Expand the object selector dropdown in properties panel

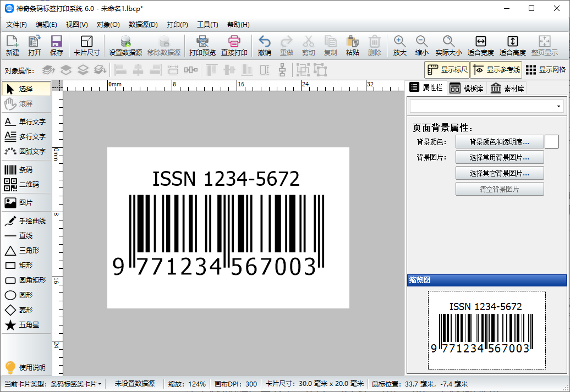(558, 107)
